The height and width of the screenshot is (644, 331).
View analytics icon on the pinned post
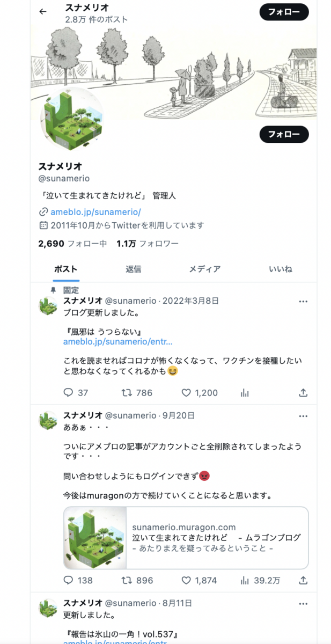[245, 393]
